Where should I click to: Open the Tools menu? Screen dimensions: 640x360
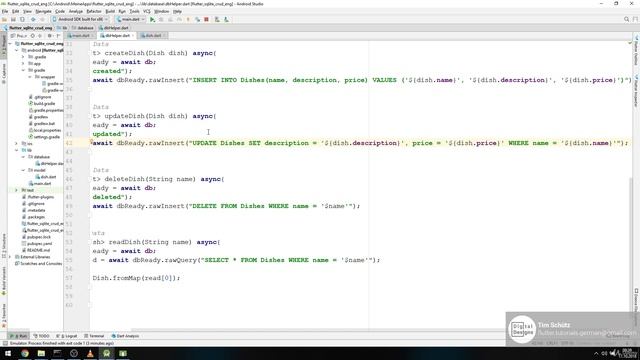(134, 11)
